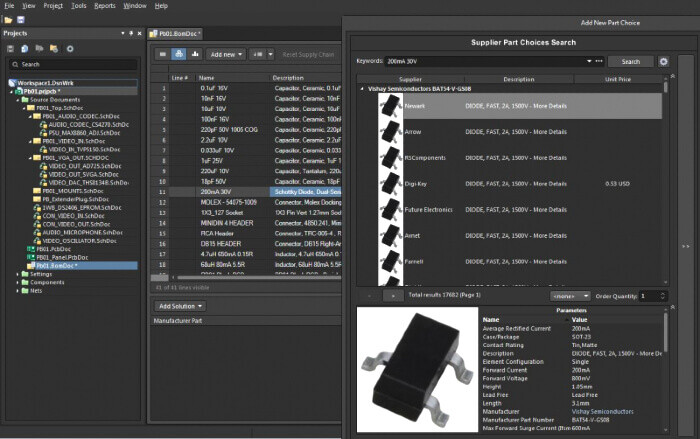Image resolution: width=700 pixels, height=439 pixels.
Task: Open Projects panel settings gear icon
Action: click(70, 49)
